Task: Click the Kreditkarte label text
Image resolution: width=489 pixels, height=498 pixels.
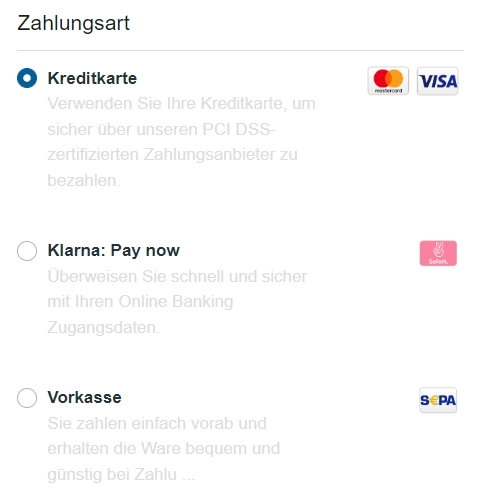Action: tap(92, 78)
